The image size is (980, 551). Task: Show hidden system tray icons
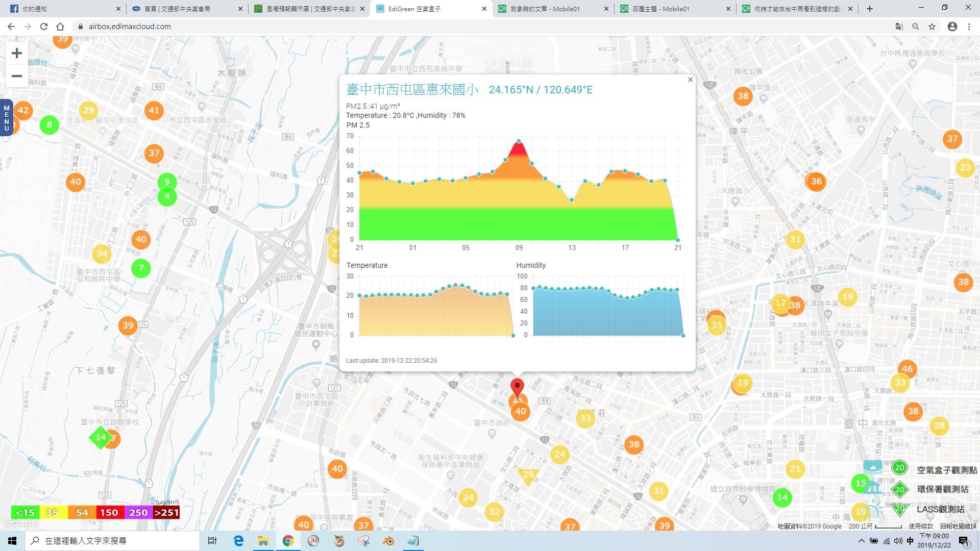click(862, 541)
